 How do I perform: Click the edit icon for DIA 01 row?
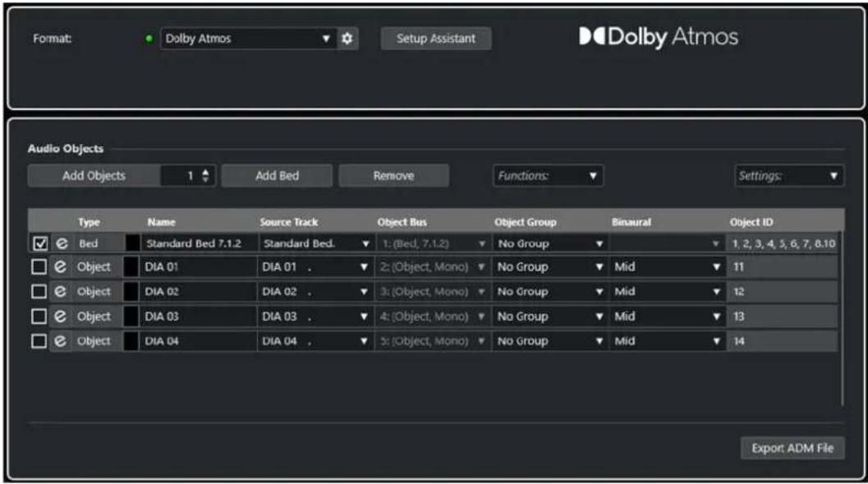(x=60, y=267)
